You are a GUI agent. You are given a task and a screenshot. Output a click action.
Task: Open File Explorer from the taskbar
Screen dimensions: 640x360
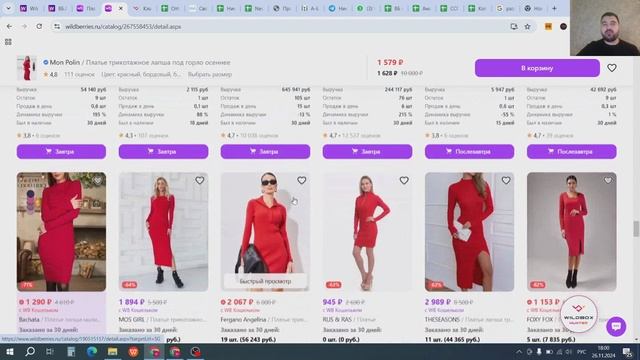[112, 351]
